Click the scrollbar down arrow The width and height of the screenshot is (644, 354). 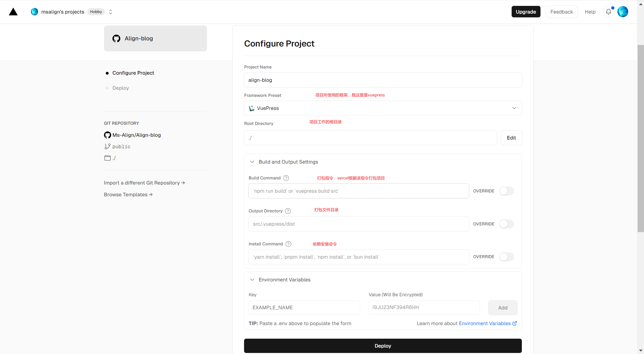640,351
